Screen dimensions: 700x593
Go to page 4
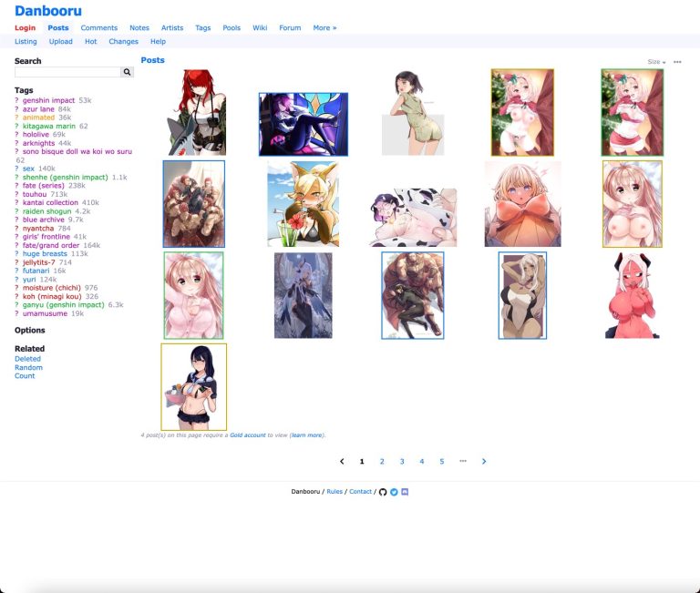pyautogui.click(x=422, y=461)
